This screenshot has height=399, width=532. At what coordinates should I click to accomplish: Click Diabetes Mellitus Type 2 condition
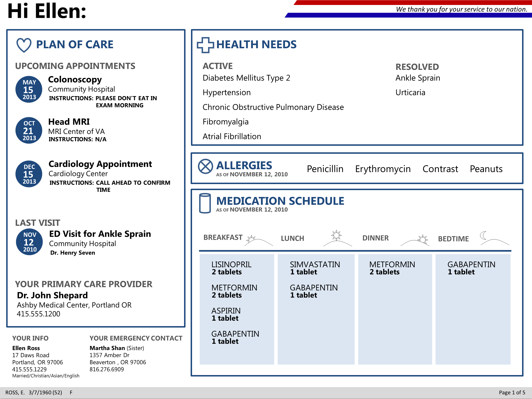[x=246, y=78]
